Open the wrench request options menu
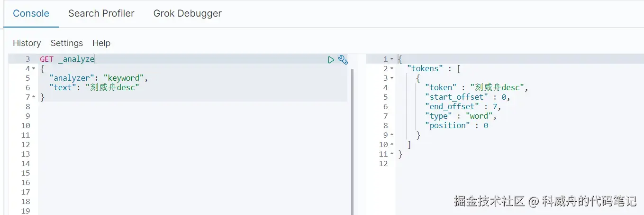644x215 pixels. click(343, 59)
